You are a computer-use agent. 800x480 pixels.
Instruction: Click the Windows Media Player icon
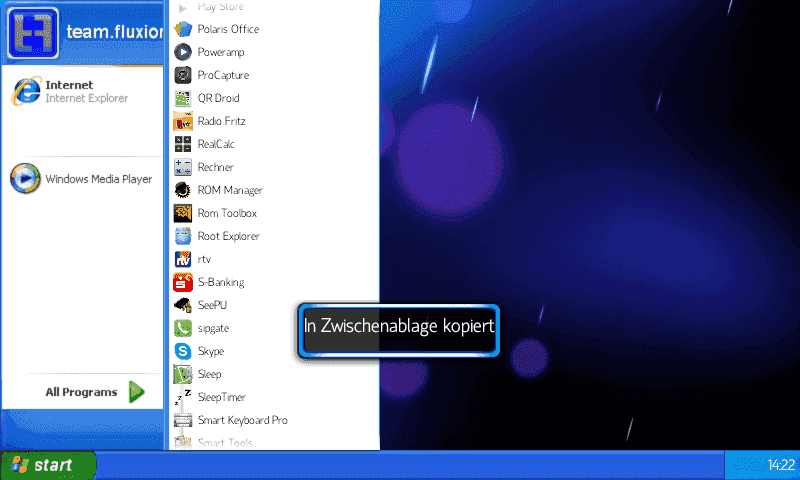(25, 179)
